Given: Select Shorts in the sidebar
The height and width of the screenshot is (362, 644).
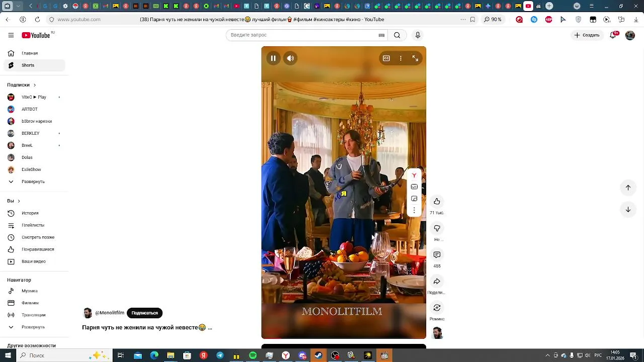Looking at the screenshot, I should [34, 65].
